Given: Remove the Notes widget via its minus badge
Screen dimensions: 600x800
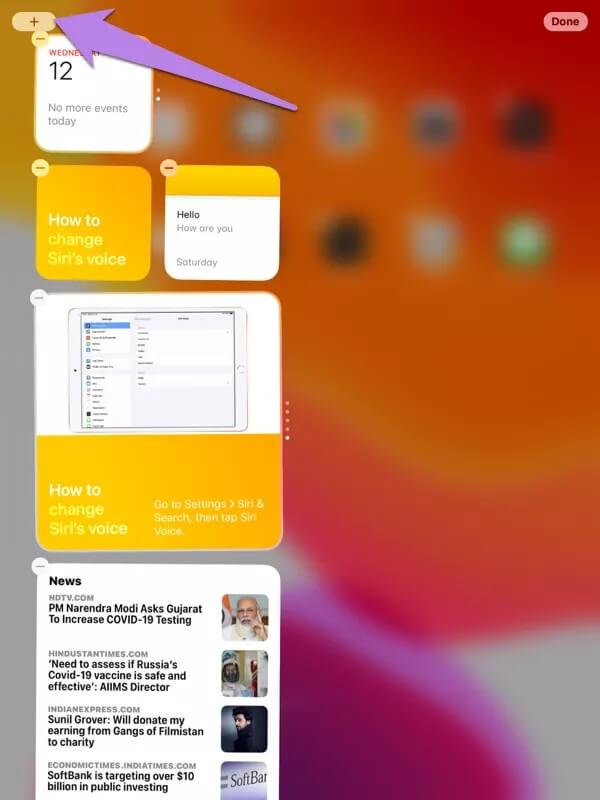Looking at the screenshot, I should point(169,167).
